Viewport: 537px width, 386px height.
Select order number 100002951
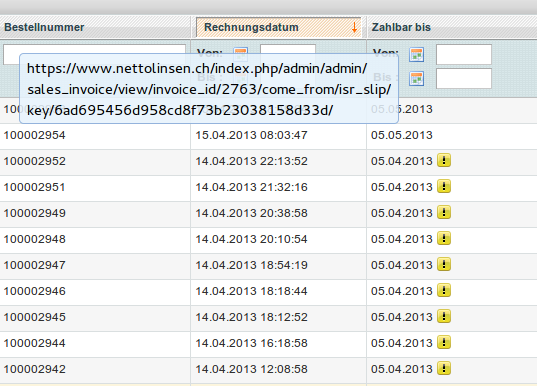[x=34, y=187]
